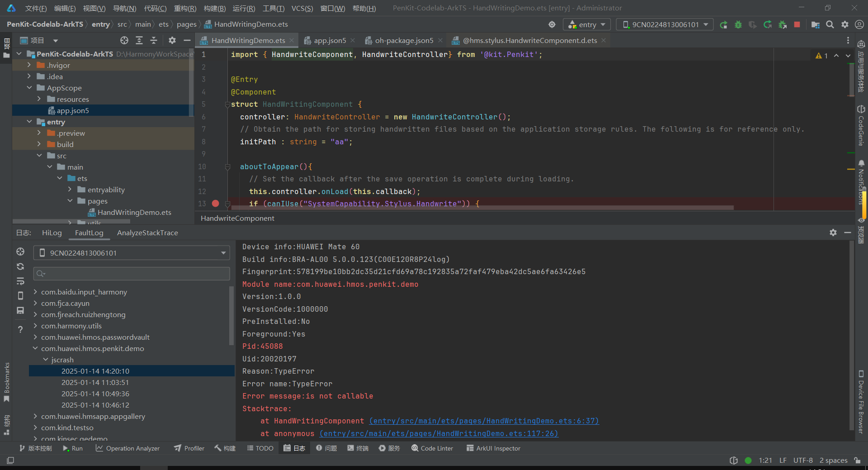The width and height of the screenshot is (868, 470).
Task: Open Search Everywhere magnifier icon
Action: point(830,24)
